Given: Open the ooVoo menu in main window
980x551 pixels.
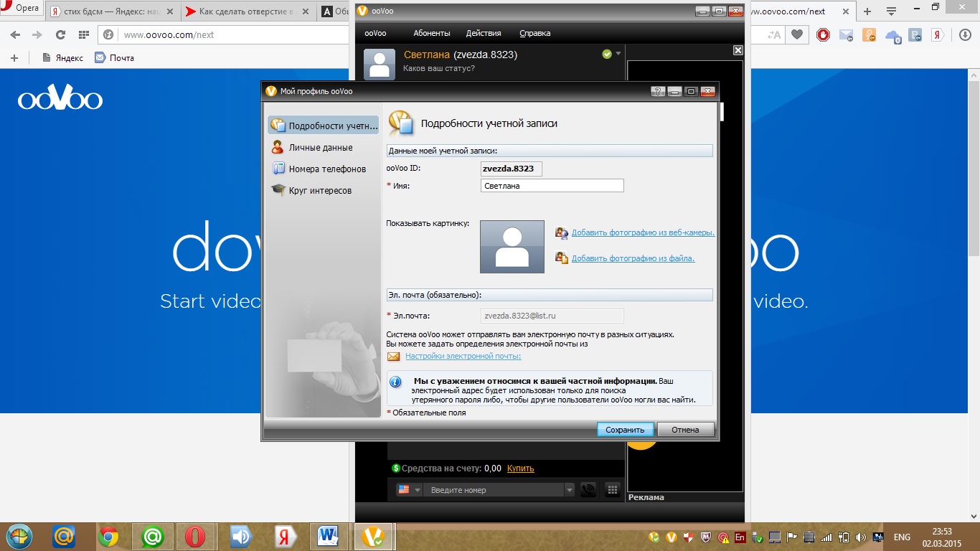Looking at the screenshot, I should pos(376,33).
